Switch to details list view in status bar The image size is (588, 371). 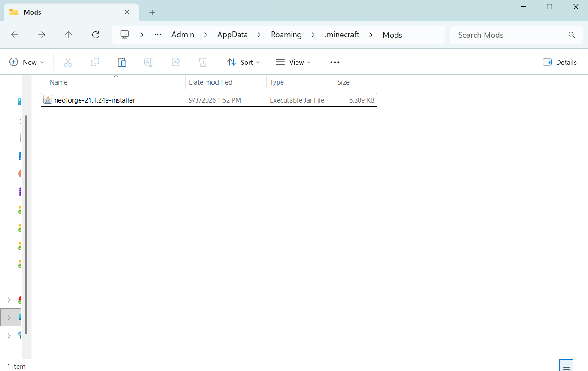point(566,366)
